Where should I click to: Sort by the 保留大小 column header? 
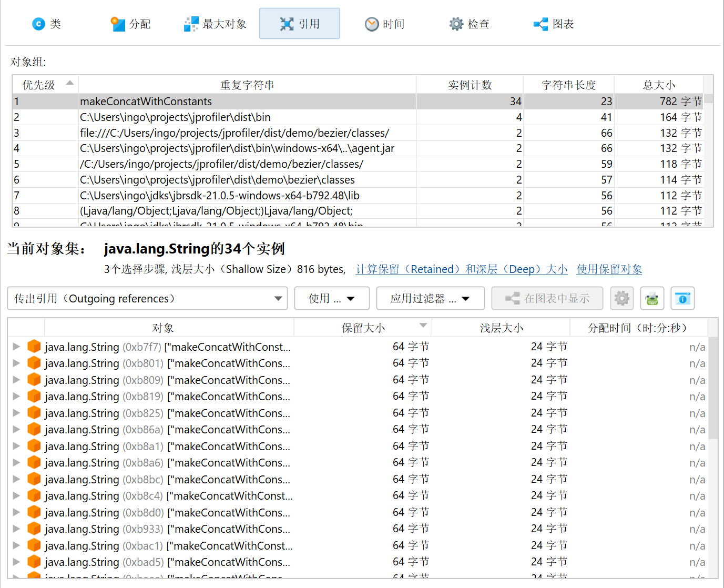click(x=363, y=328)
